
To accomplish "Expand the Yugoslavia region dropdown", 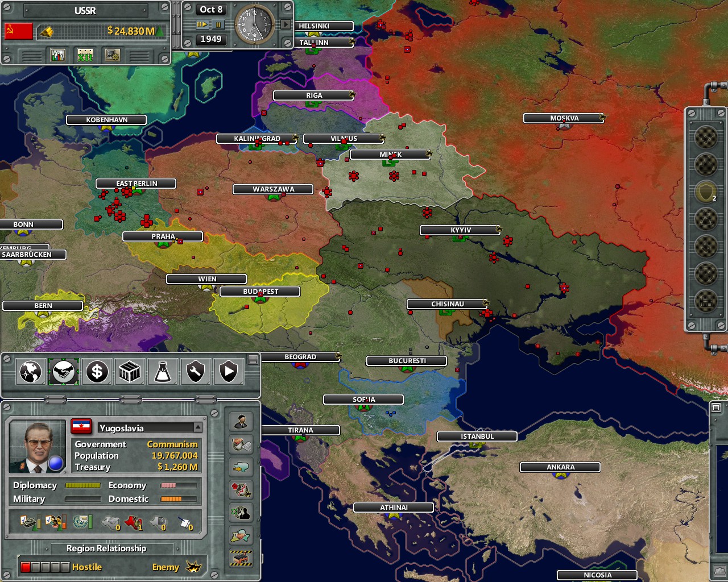I will coord(197,427).
